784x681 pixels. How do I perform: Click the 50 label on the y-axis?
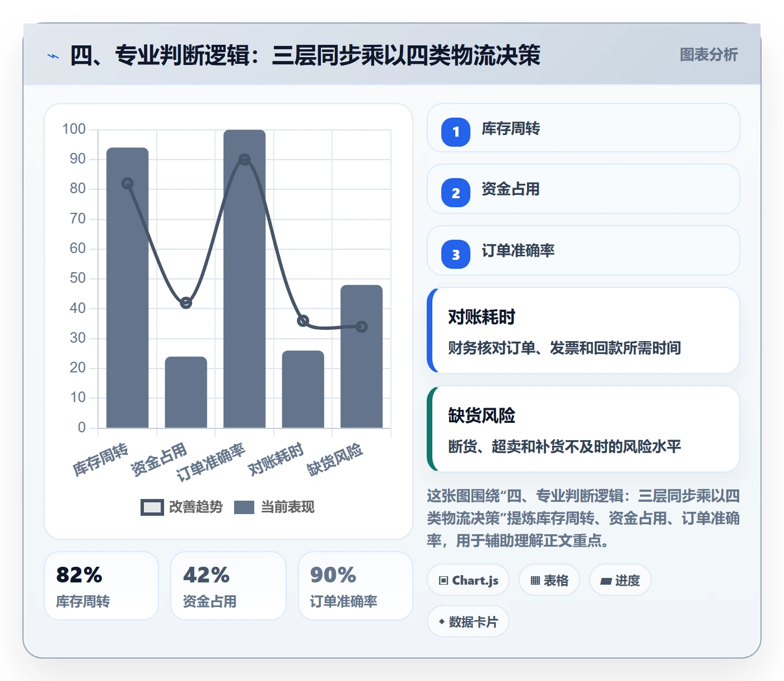[78, 278]
